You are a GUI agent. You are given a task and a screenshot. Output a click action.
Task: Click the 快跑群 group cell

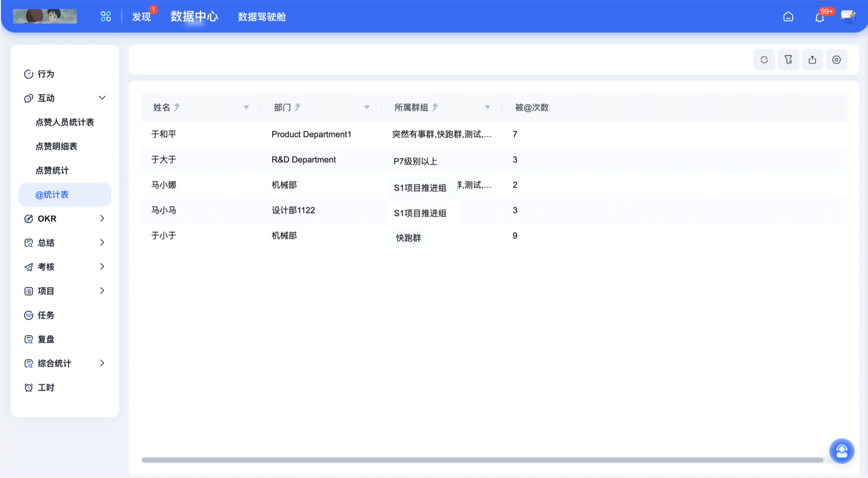[x=408, y=238]
